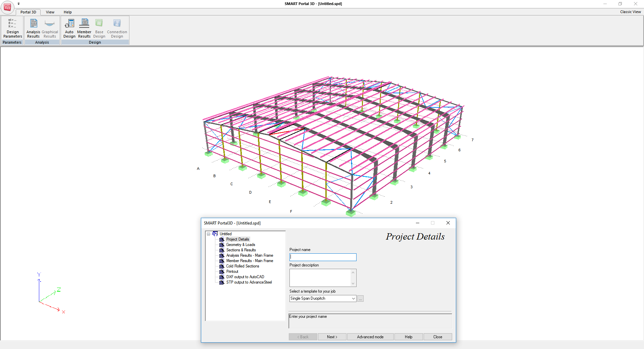Minimize the SMART Portal3D wizard dialog
The height and width of the screenshot is (349, 644).
pos(418,223)
